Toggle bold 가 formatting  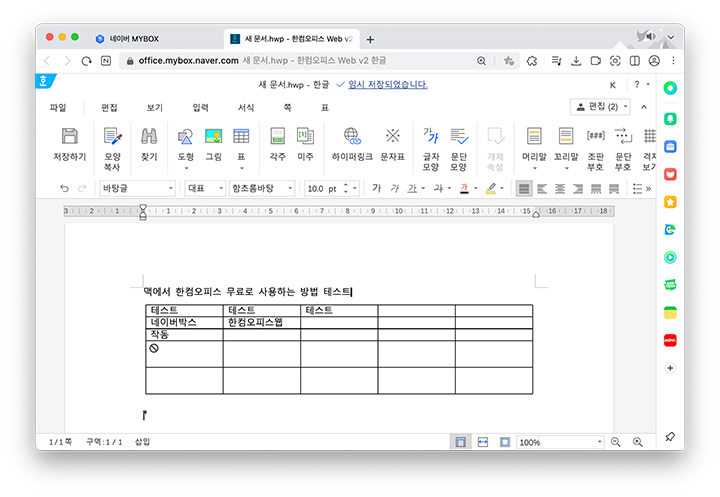(x=377, y=188)
